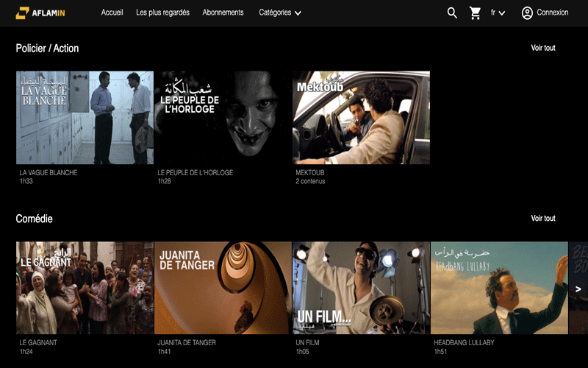Open the search magnifier icon
This screenshot has height=368, width=588.
[x=452, y=13]
